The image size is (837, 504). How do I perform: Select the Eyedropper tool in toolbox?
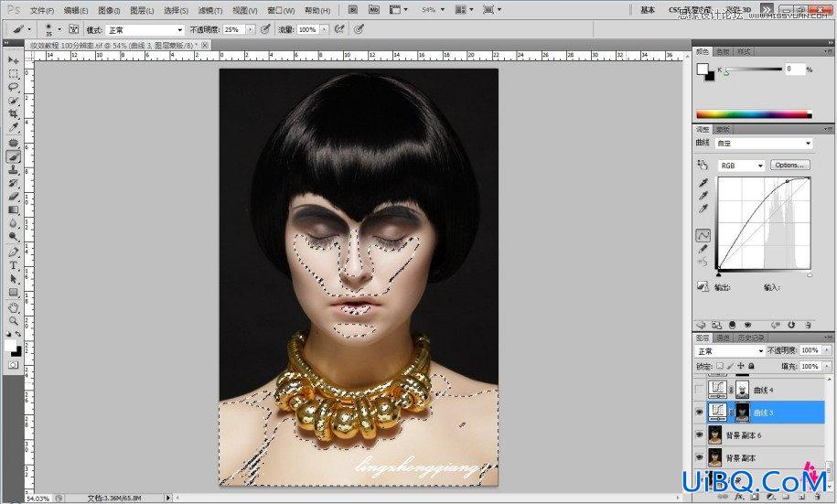point(14,127)
